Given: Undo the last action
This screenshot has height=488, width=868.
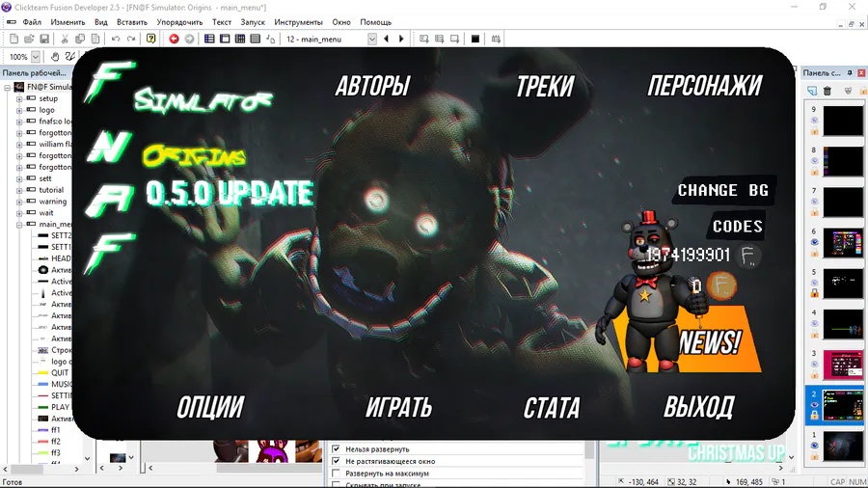Looking at the screenshot, I should click(x=116, y=39).
